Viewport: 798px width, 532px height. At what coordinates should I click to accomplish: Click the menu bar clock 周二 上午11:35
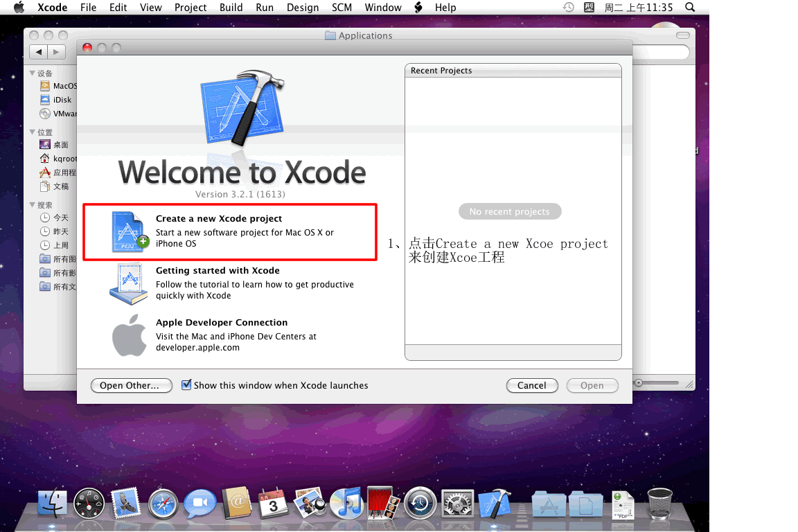click(x=639, y=7)
